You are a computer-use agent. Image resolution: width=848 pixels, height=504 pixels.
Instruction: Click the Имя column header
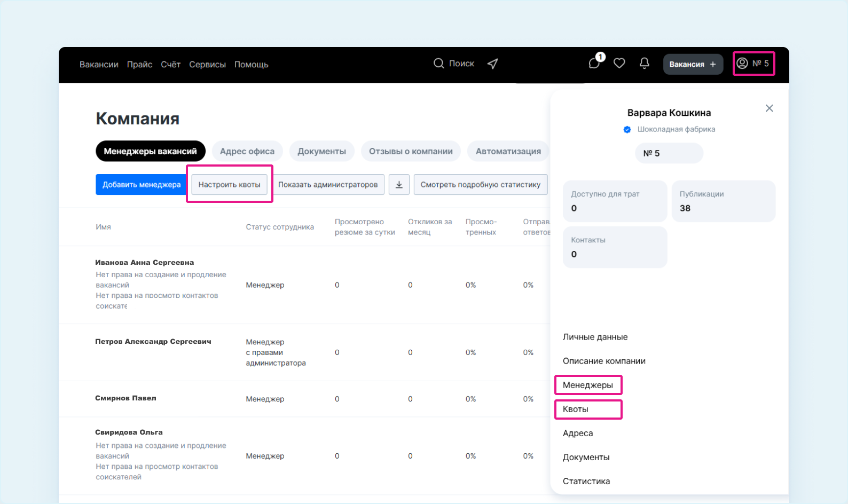pyautogui.click(x=104, y=227)
